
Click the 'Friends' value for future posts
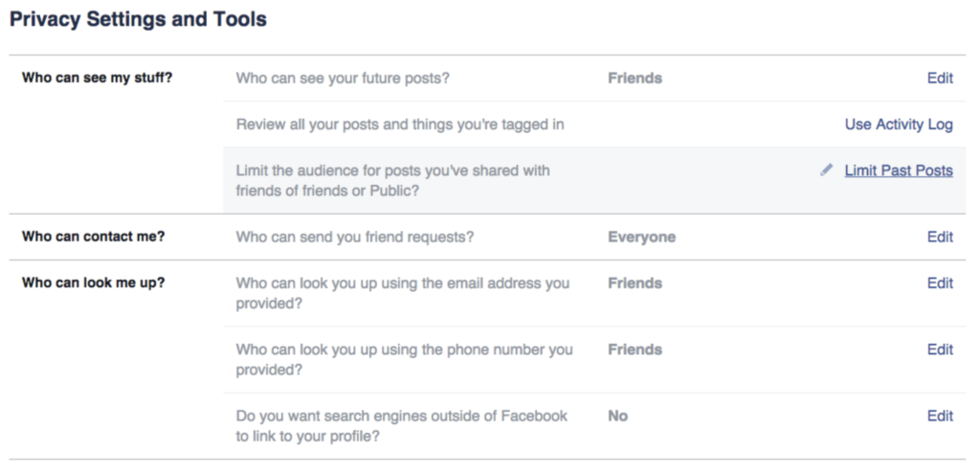[635, 79]
